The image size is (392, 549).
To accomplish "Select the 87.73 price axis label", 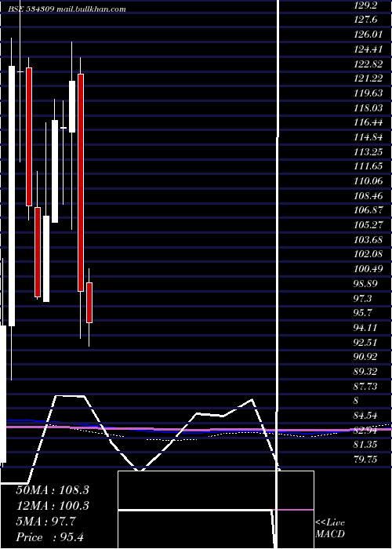I will [x=366, y=386].
